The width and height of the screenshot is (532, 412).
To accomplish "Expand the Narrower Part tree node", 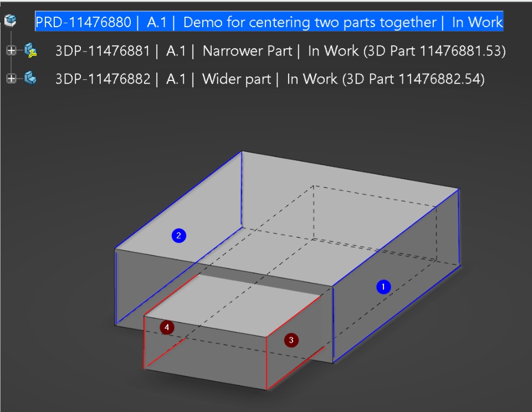I will coord(11,50).
